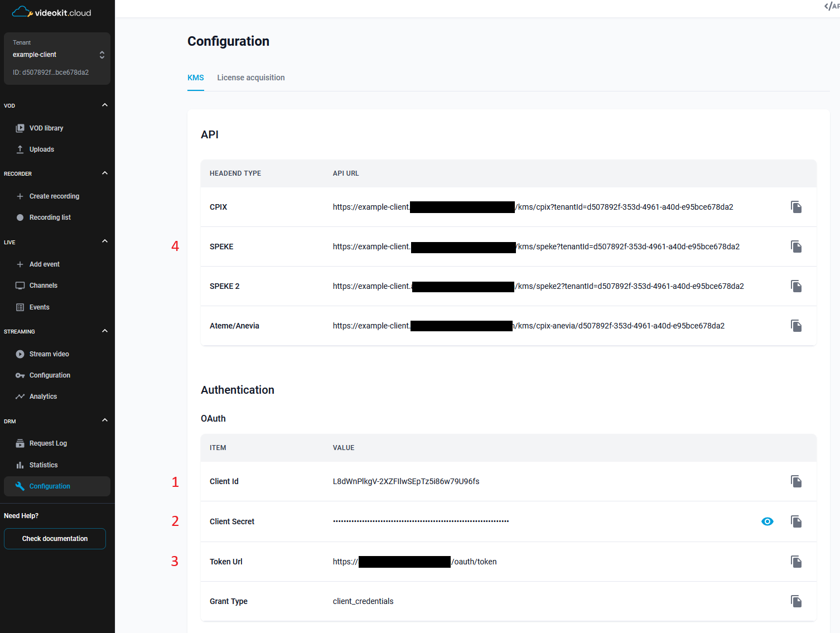Collapse the VOD sidebar section

105,105
